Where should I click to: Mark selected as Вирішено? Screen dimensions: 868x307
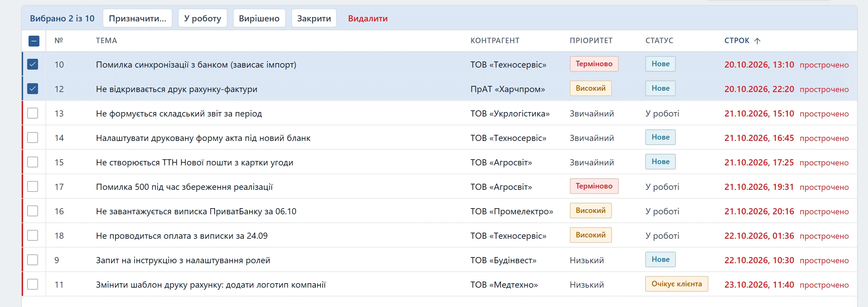[259, 18]
